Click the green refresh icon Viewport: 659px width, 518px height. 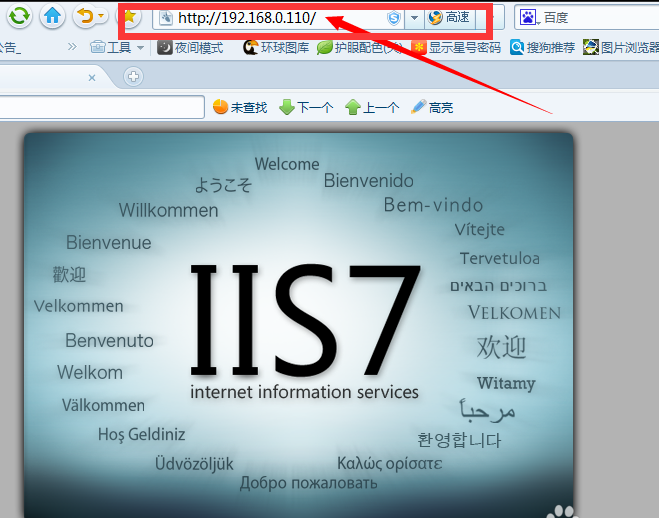pyautogui.click(x=19, y=16)
